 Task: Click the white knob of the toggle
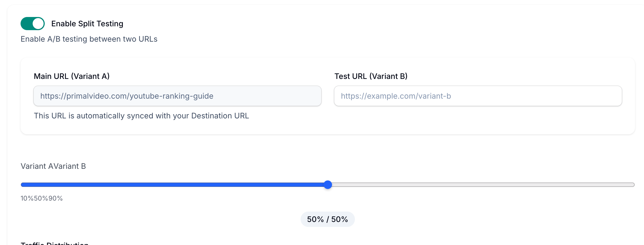[x=38, y=24]
